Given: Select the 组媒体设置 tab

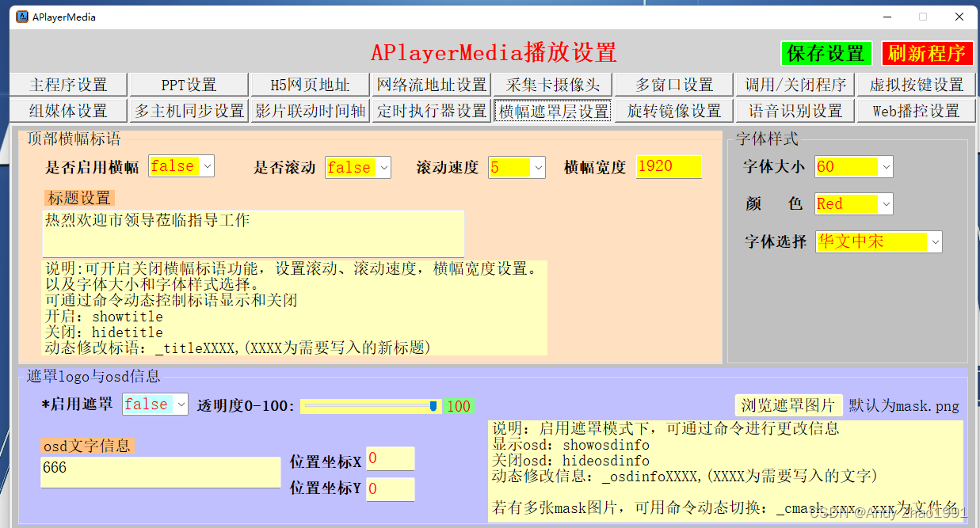Looking at the screenshot, I should click(x=68, y=111).
